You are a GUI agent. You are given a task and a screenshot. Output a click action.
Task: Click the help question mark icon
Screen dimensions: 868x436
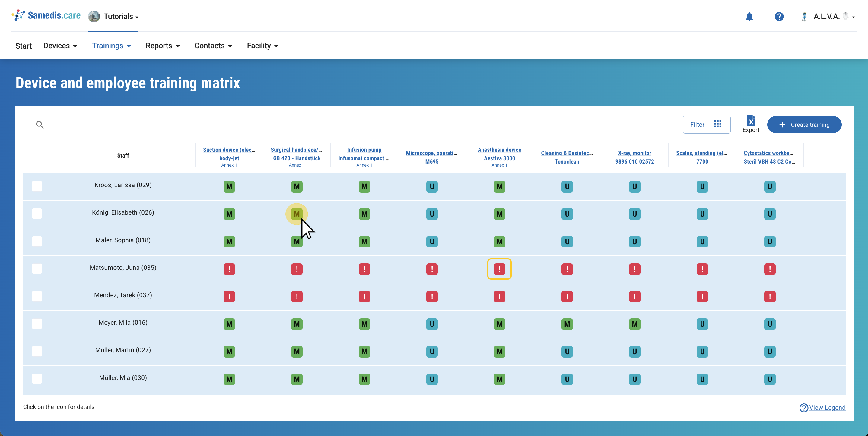click(779, 17)
